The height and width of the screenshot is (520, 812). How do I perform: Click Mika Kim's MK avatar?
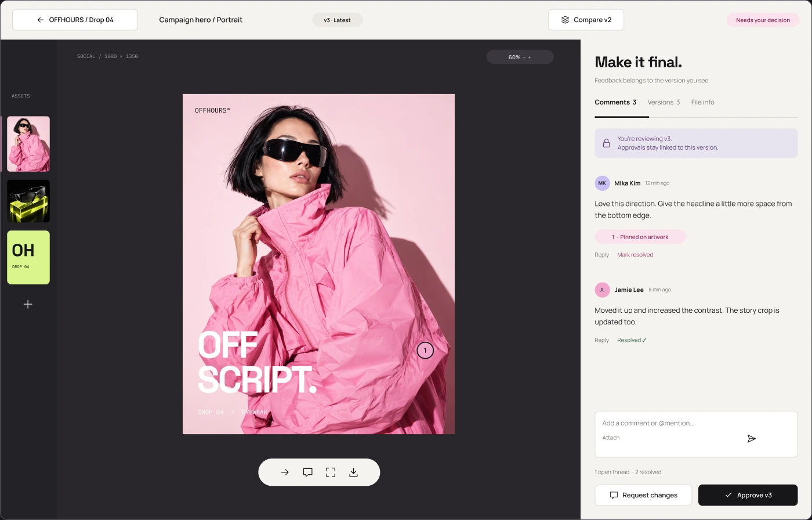[x=602, y=183]
